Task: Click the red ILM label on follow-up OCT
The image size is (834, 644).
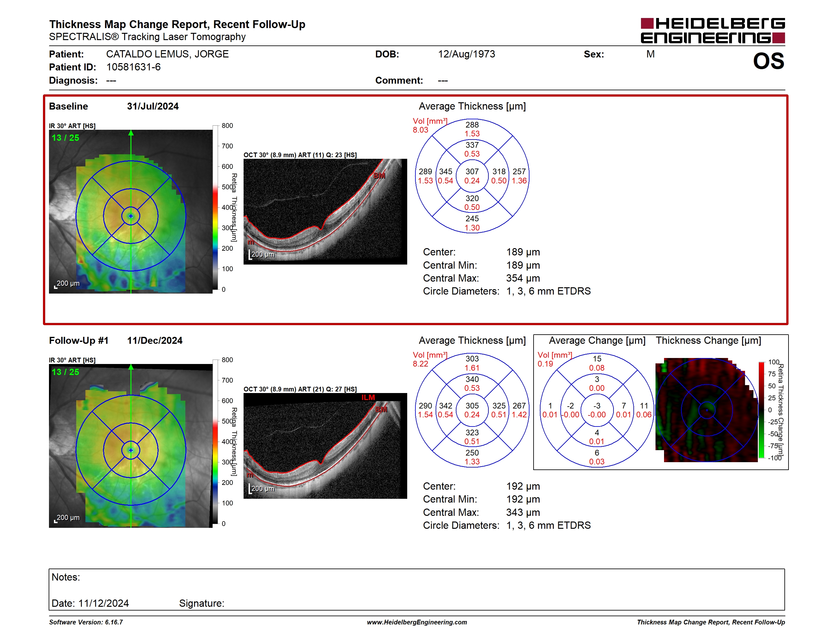Action: coord(368,397)
